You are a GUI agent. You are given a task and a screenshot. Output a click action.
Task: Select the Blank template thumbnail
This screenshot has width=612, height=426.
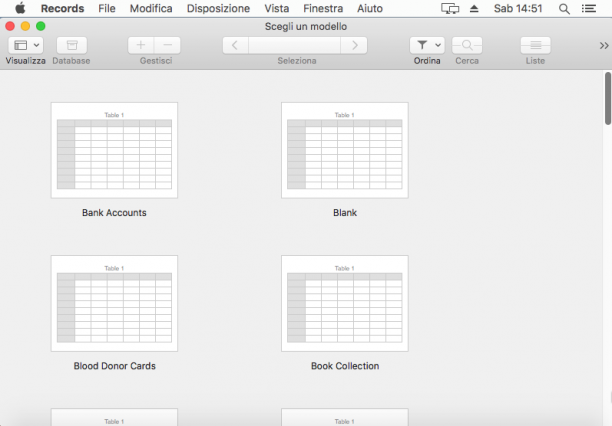coord(345,150)
